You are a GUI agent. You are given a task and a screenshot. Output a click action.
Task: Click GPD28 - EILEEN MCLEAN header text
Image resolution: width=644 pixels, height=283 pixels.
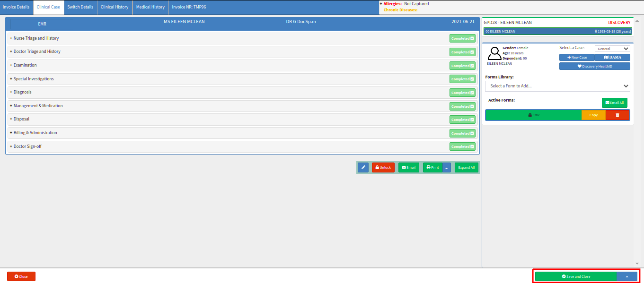point(508,22)
